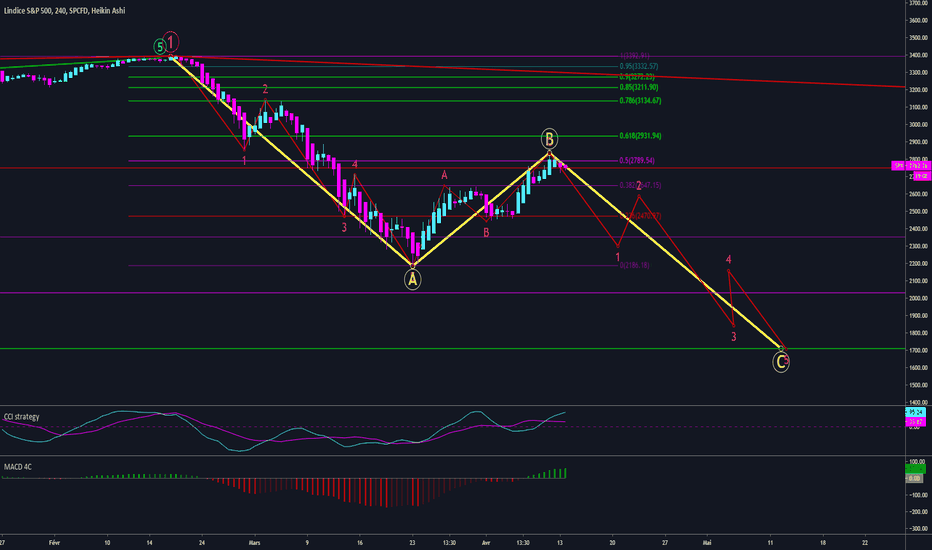Open the S&P 500 Heikin Ashi chart title
932x550 pixels.
click(x=64, y=11)
